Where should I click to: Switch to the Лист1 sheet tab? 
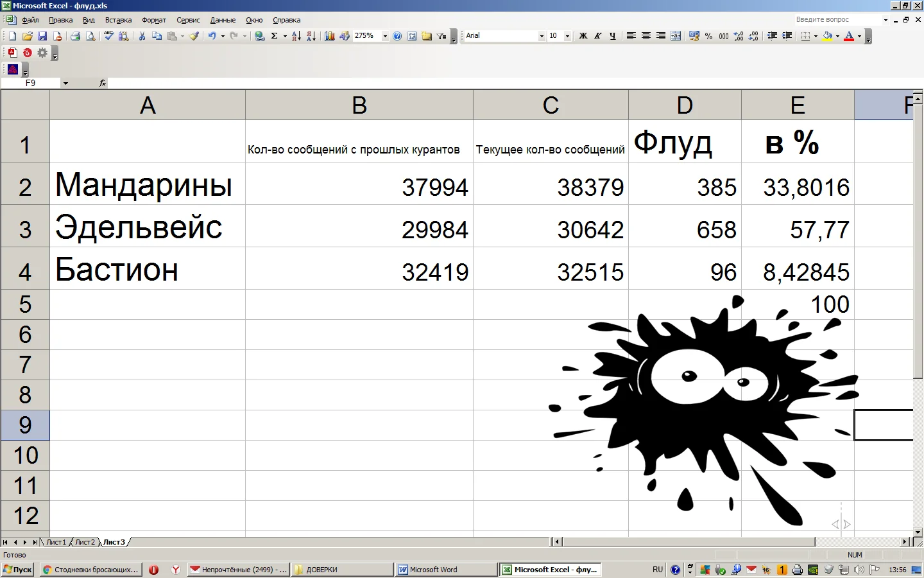pos(56,542)
